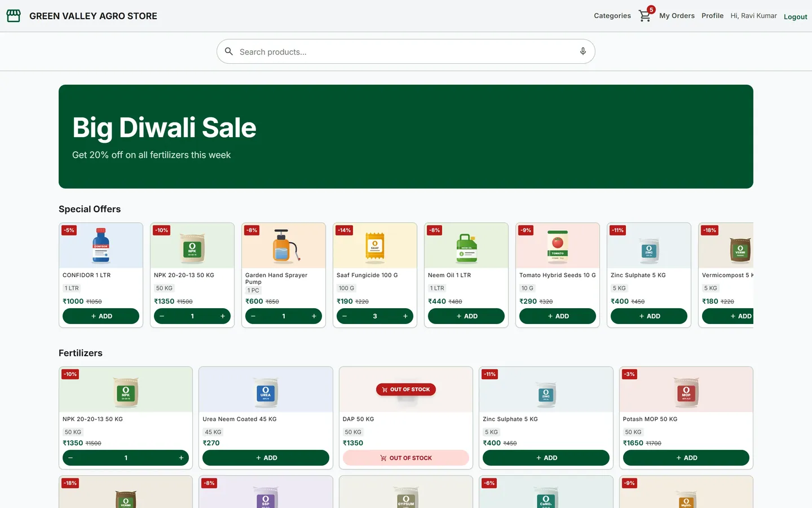Screen dimensions: 812x508
Task: Click the Green Valley Agro Store title
Action: [93, 16]
